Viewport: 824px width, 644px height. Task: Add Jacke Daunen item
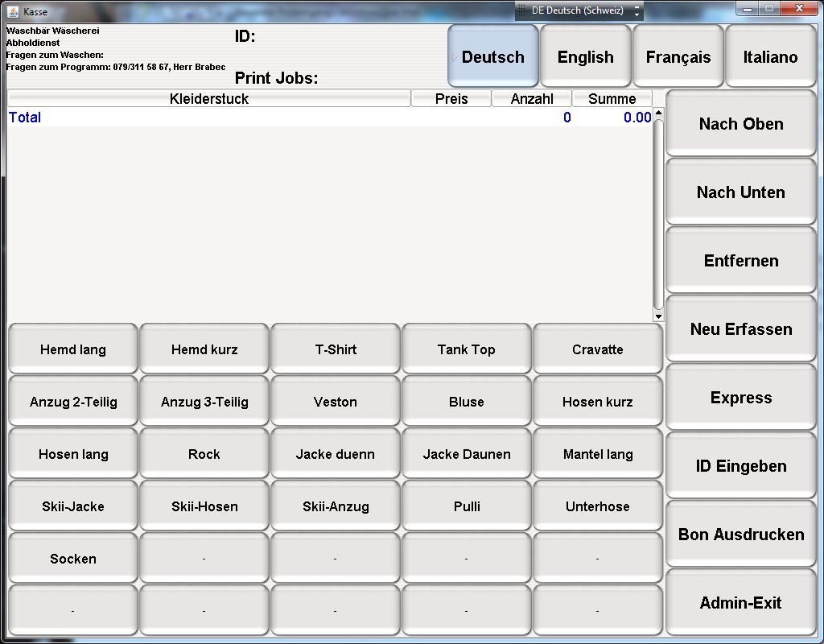click(x=467, y=454)
